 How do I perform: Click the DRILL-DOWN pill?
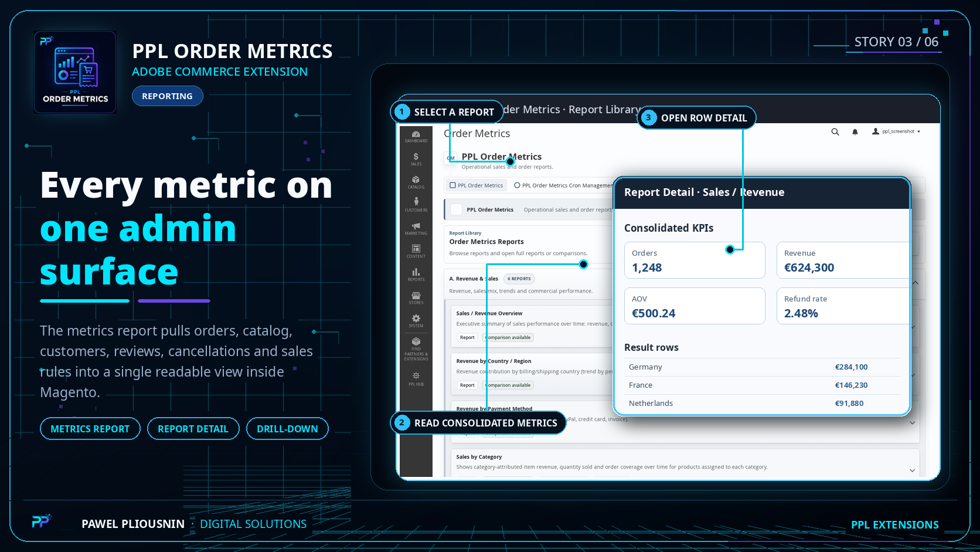coord(287,429)
